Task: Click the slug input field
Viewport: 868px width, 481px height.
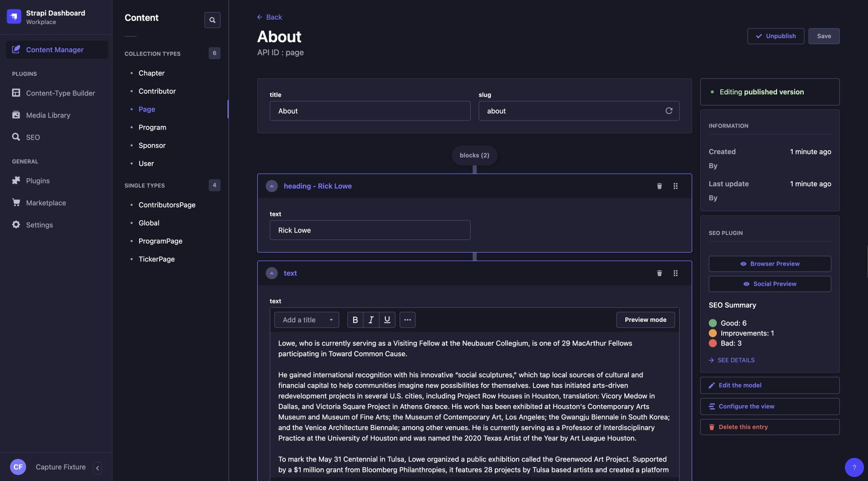Action: [579, 111]
